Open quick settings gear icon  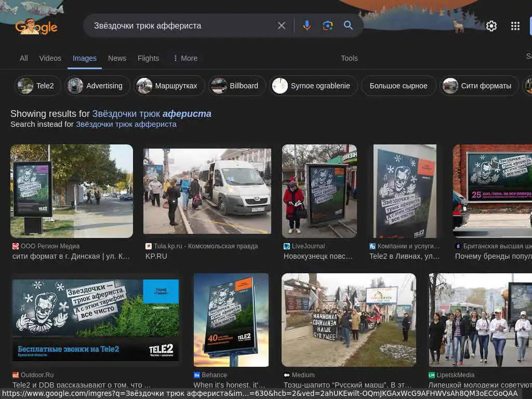(491, 26)
